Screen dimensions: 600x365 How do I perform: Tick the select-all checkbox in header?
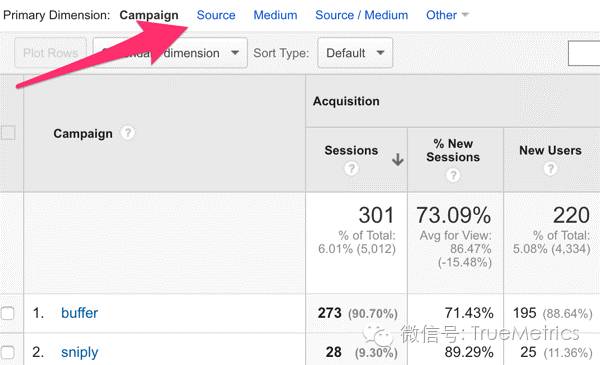(8, 133)
